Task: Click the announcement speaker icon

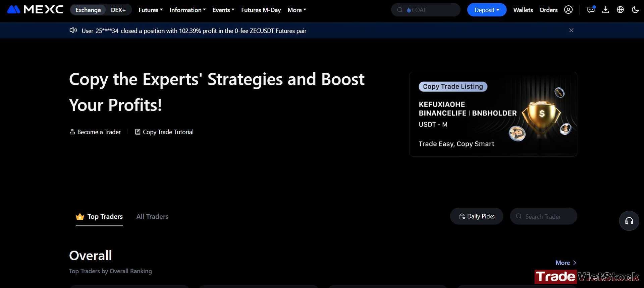Action: pyautogui.click(x=73, y=30)
